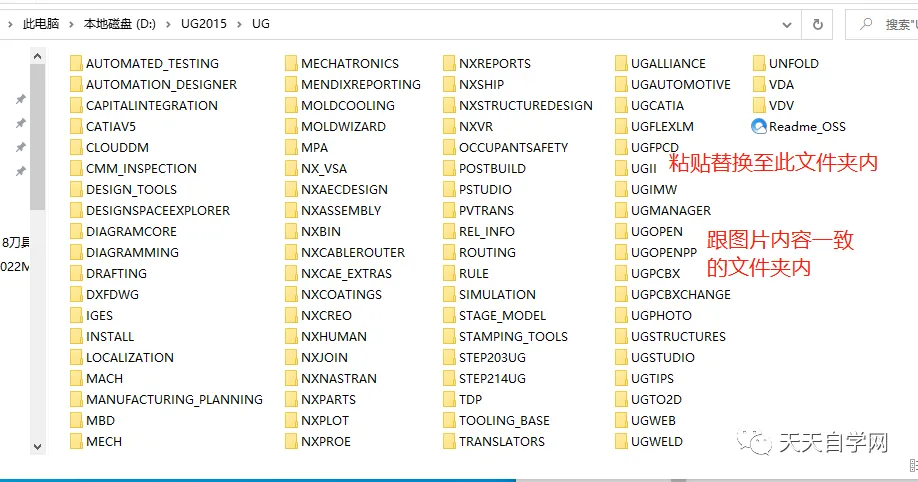Click the DRAFTING folder icon
Viewport: 918px width, 482px height.
coord(76,274)
